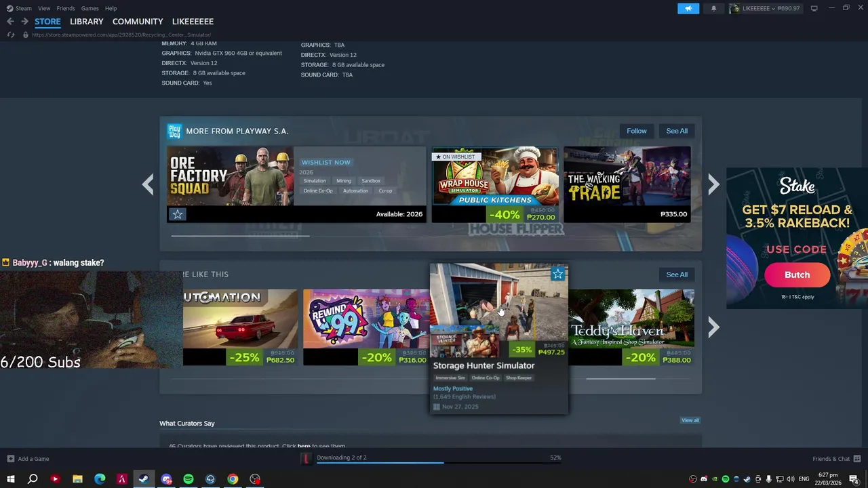868x488 pixels.
Task: Open the Windows notification center icon
Action: click(854, 479)
